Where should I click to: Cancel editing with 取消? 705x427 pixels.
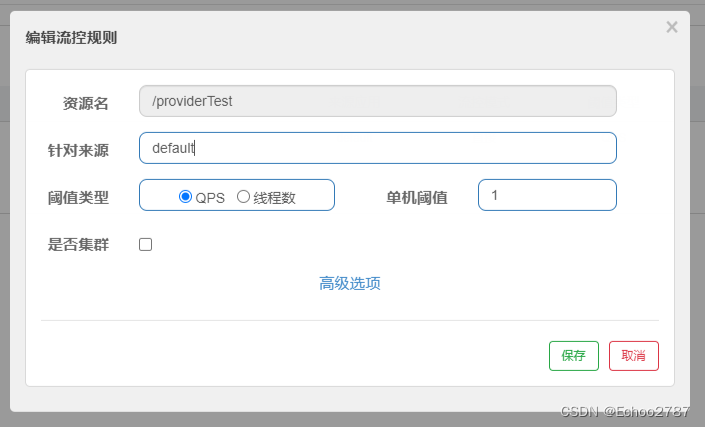pos(634,356)
